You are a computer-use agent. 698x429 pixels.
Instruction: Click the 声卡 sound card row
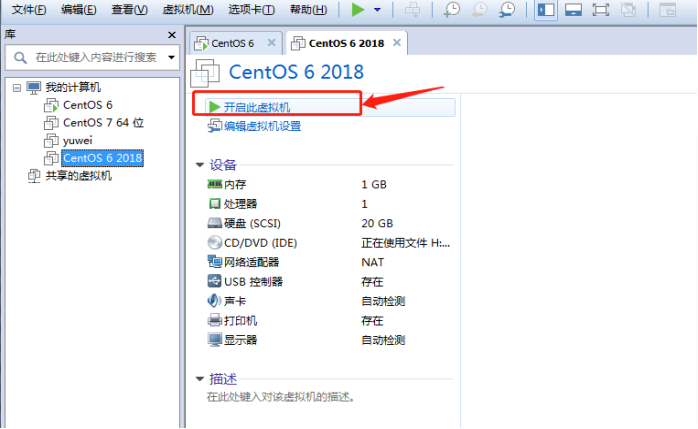tap(329, 301)
